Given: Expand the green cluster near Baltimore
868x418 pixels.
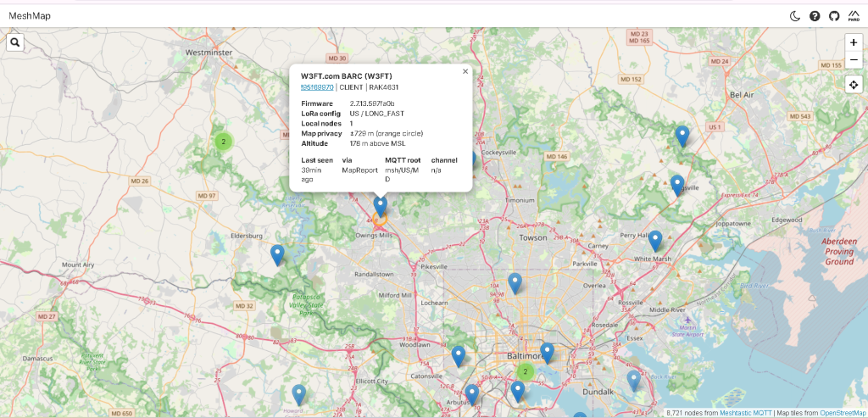Looking at the screenshot, I should (x=525, y=371).
